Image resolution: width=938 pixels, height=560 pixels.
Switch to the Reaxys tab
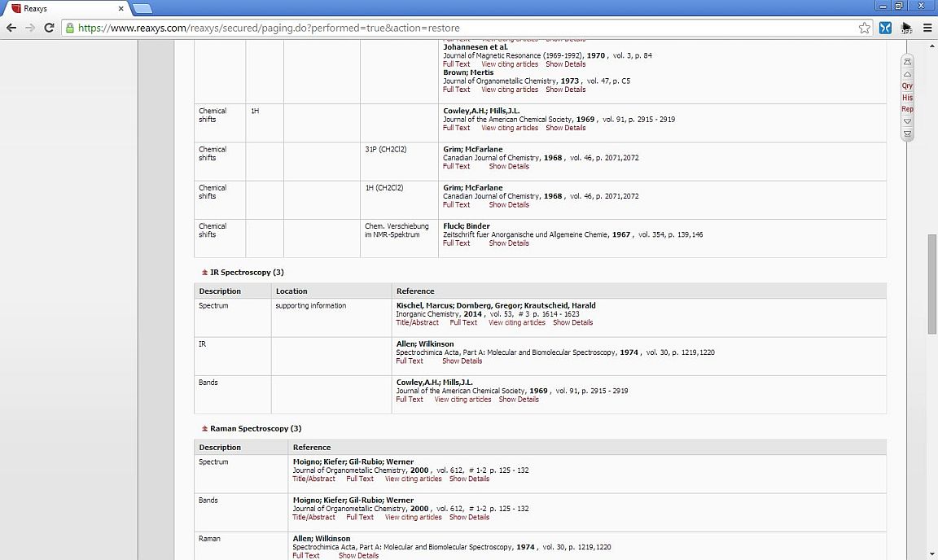tap(66, 8)
